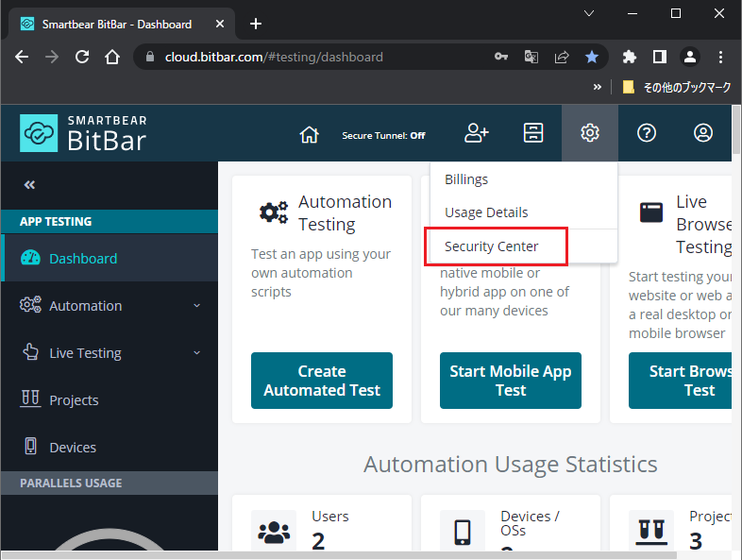Open Devices in sidebar
The width and height of the screenshot is (742, 560).
(110, 448)
